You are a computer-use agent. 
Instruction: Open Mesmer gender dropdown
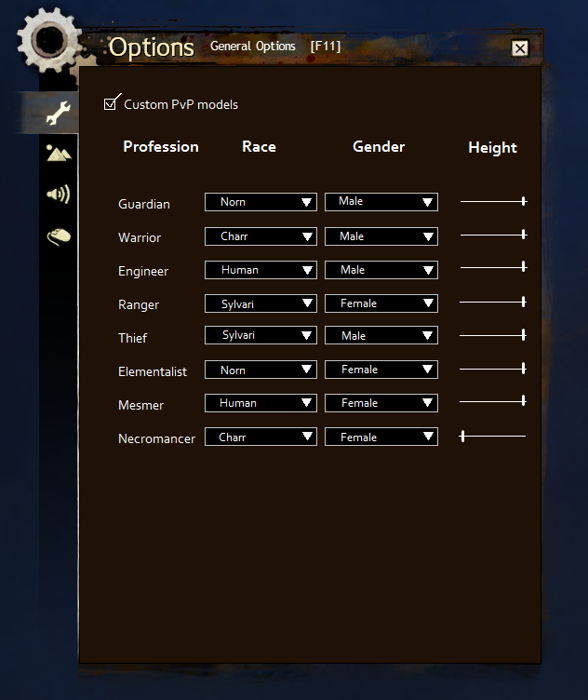click(x=381, y=403)
